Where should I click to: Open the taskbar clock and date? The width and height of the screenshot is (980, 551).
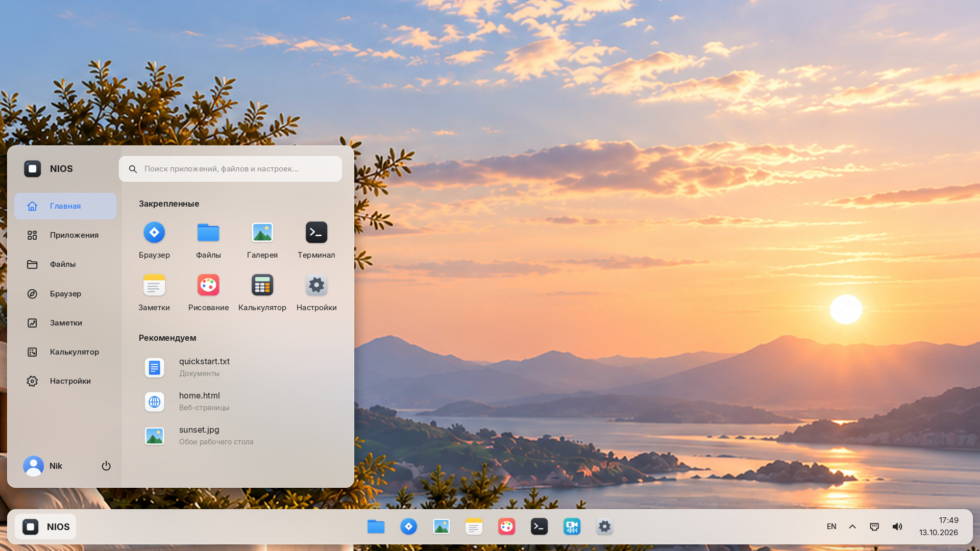coord(939,527)
